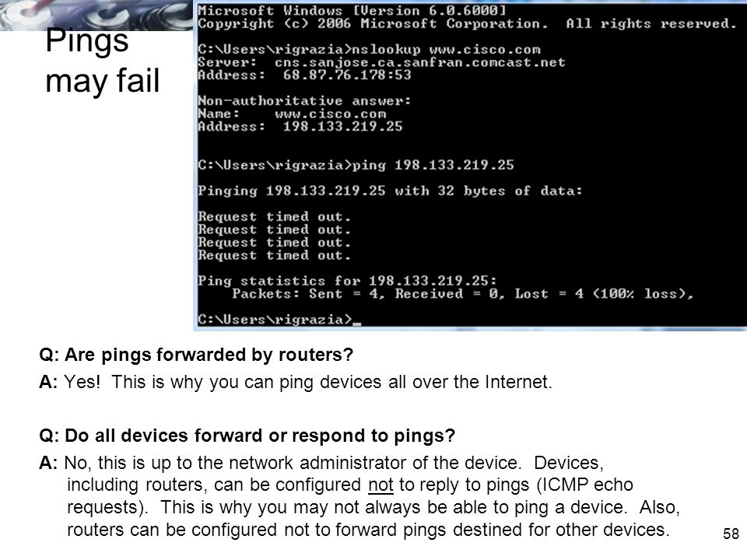747x560 pixels.
Task: Click the last 'Request timed out' line
Action: 275,255
